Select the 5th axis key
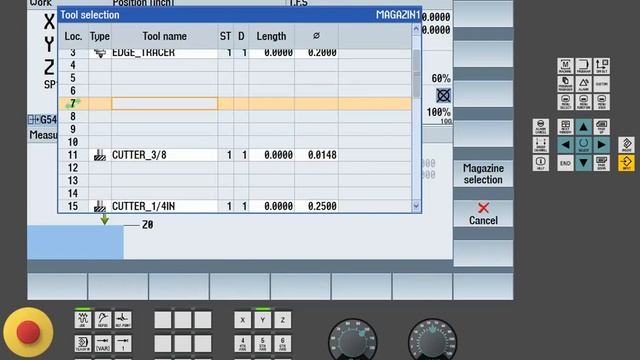 click(x=263, y=344)
